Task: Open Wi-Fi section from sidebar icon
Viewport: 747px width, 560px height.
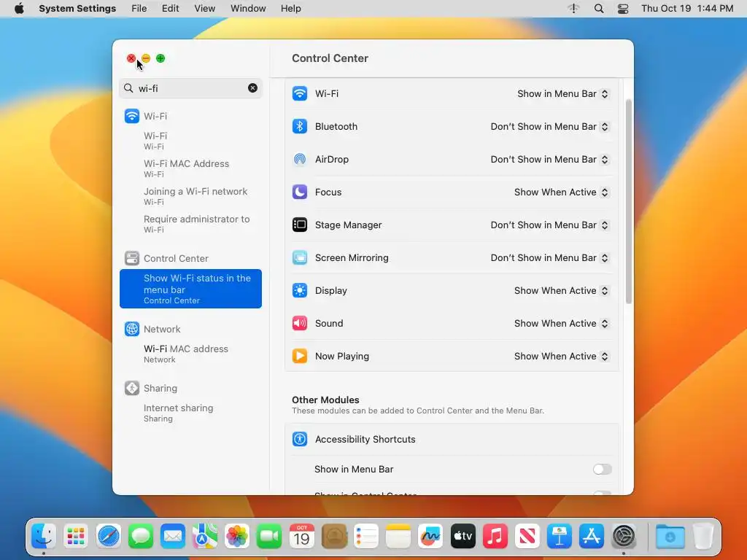Action: click(132, 116)
